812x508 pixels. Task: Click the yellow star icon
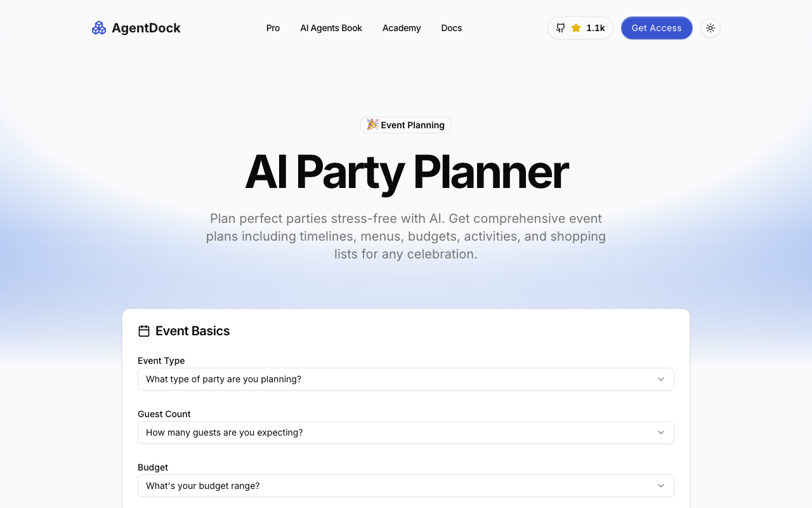pyautogui.click(x=576, y=28)
